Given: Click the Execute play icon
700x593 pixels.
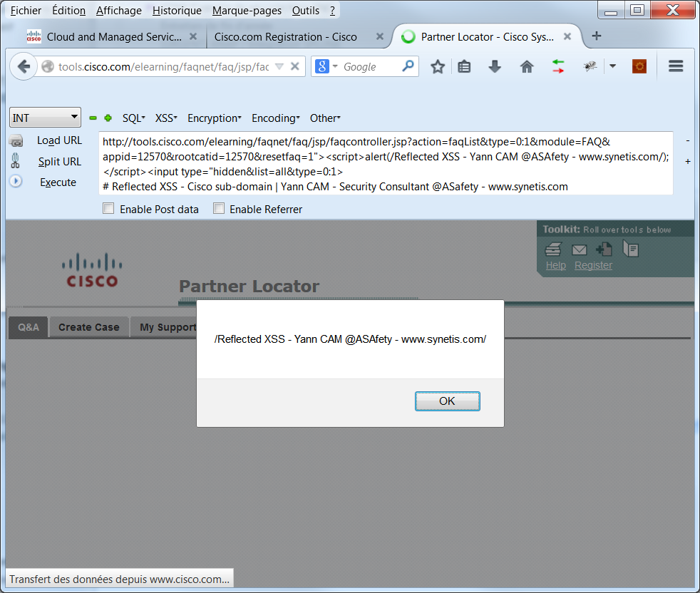Looking at the screenshot, I should point(16,181).
